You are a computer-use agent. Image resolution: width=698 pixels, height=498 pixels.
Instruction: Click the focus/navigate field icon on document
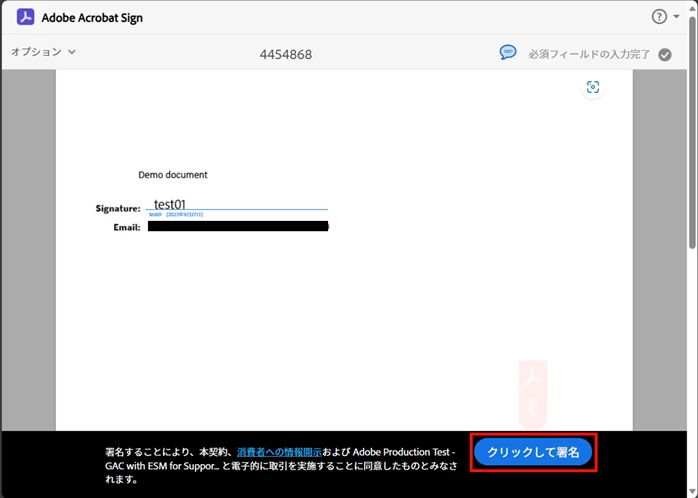[x=592, y=87]
